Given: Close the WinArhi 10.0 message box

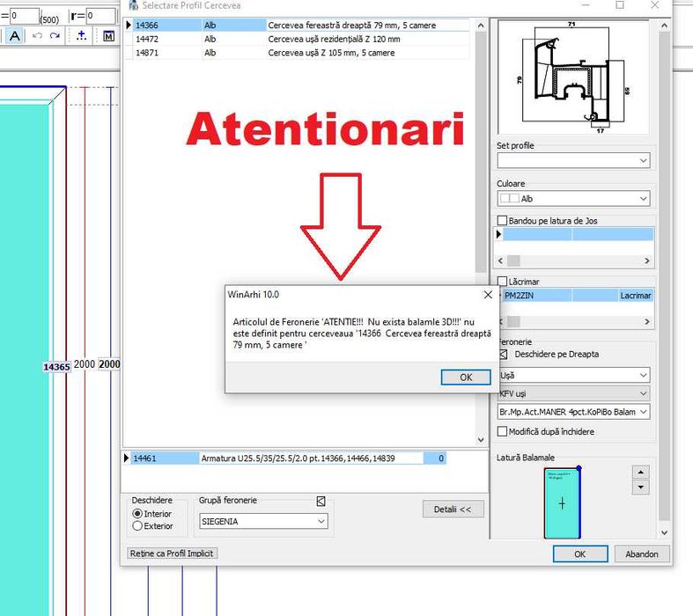Looking at the screenshot, I should [488, 295].
